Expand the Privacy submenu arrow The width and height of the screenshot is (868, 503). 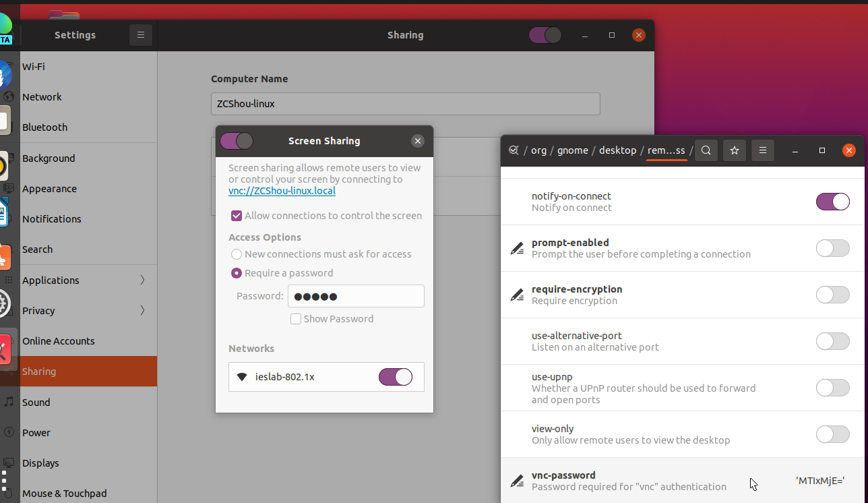coord(142,310)
